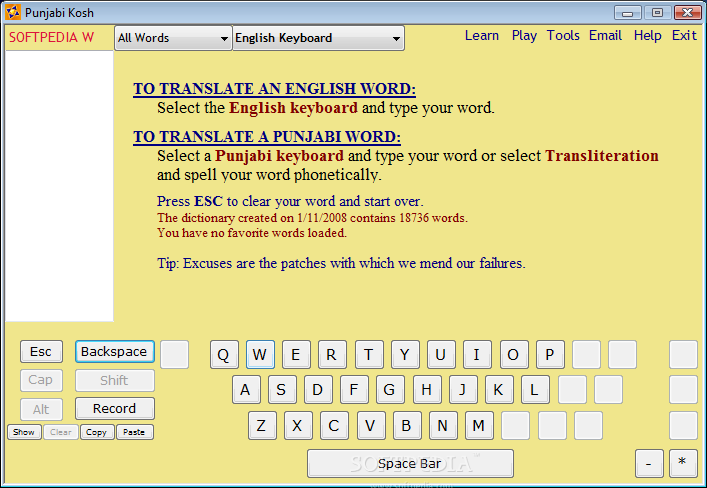
Task: Open the All Words dropdown
Action: (x=173, y=38)
